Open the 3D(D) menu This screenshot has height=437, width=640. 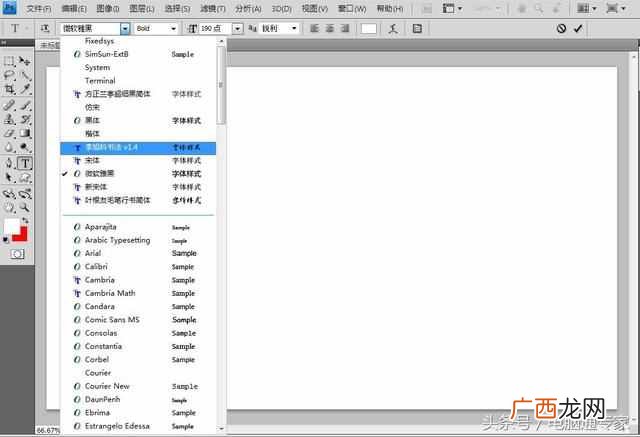click(x=282, y=9)
